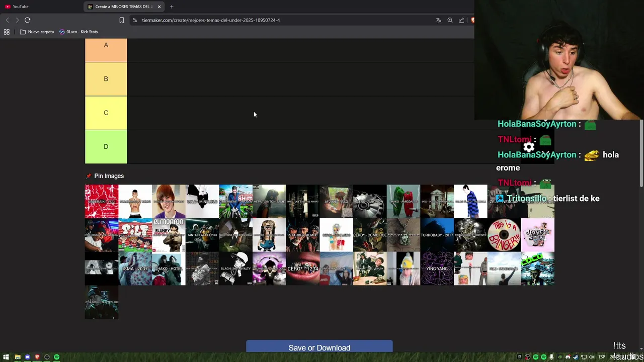644x362 pixels.
Task: Click the share page icon
Action: click(461, 20)
